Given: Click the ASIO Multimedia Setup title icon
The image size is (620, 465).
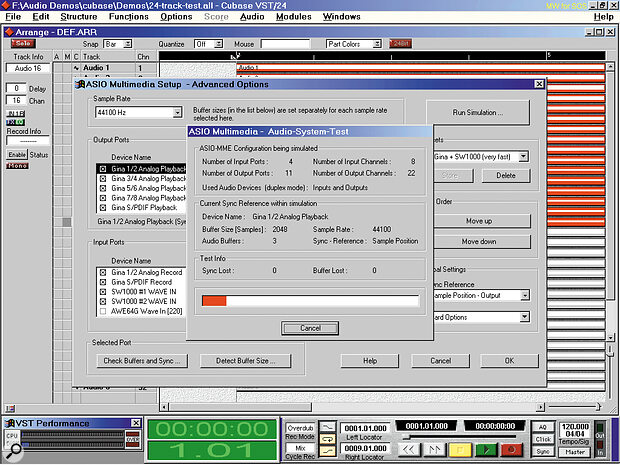Looking at the screenshot, I should tap(80, 84).
